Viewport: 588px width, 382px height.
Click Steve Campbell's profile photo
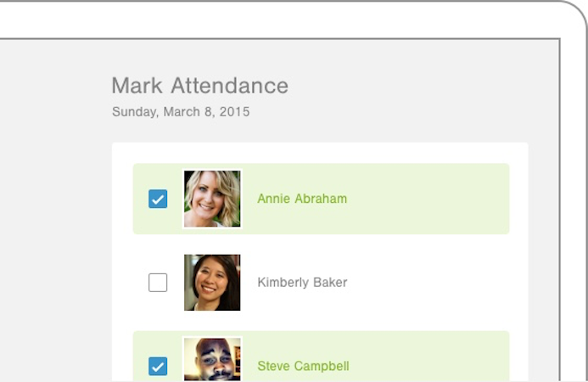[x=212, y=360]
